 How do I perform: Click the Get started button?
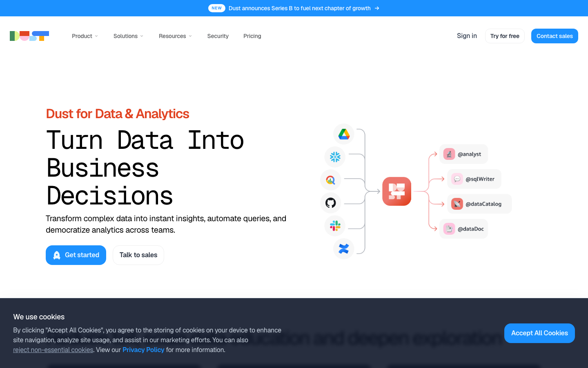point(76,255)
